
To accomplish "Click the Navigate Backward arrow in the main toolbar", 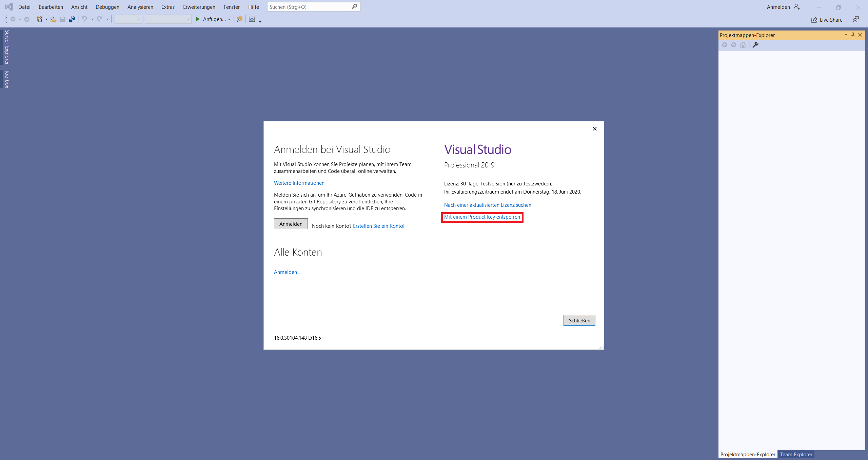I will pos(13,19).
